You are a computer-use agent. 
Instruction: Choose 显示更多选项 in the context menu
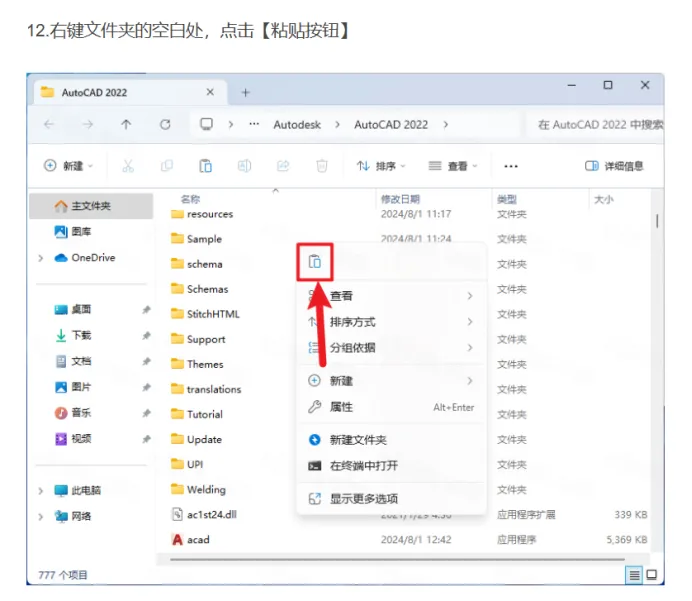(392, 499)
